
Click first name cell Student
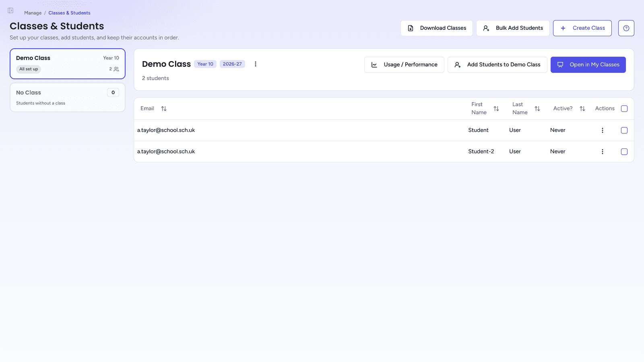(478, 130)
